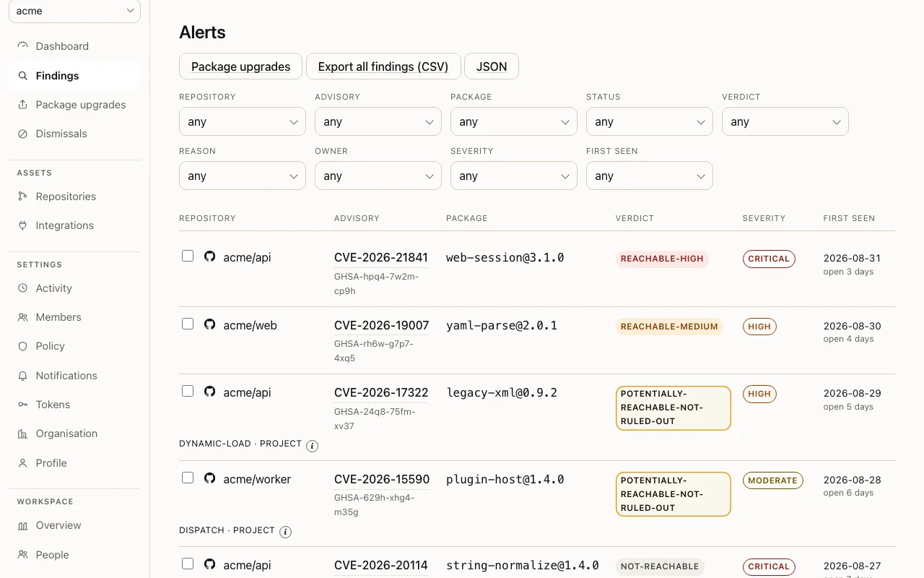Open the Package filter dropdown

pos(514,121)
